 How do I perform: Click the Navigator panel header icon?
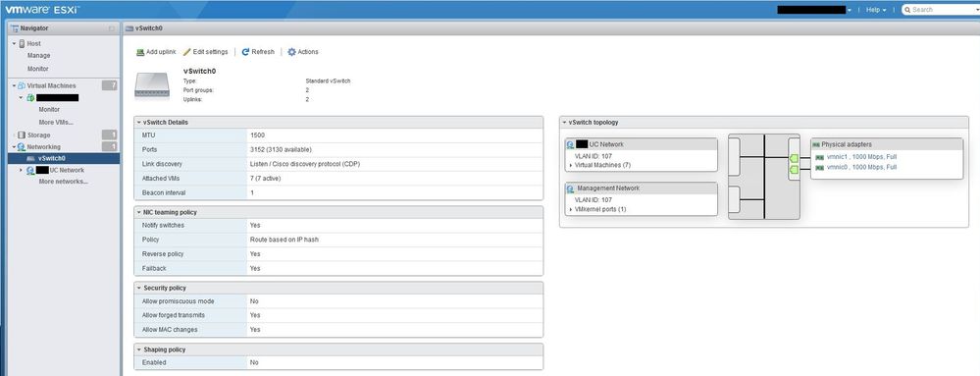pyautogui.click(x=15, y=28)
